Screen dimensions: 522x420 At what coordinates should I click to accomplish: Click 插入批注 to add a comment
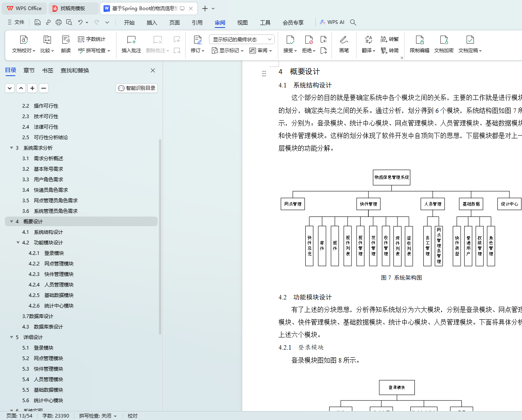click(131, 44)
